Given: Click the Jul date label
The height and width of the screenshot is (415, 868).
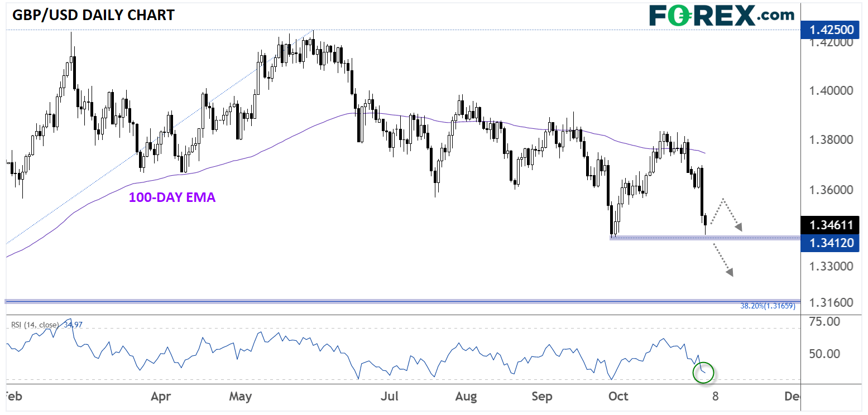Looking at the screenshot, I should 389,397.
